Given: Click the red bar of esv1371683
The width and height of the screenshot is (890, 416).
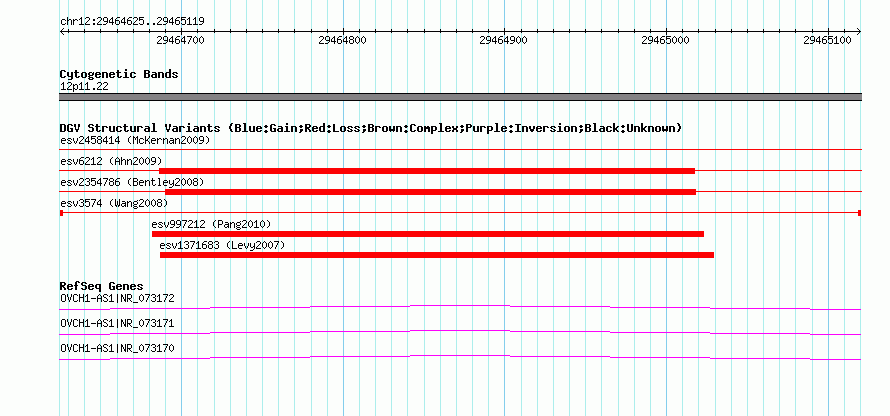Looking at the screenshot, I should tap(437, 255).
